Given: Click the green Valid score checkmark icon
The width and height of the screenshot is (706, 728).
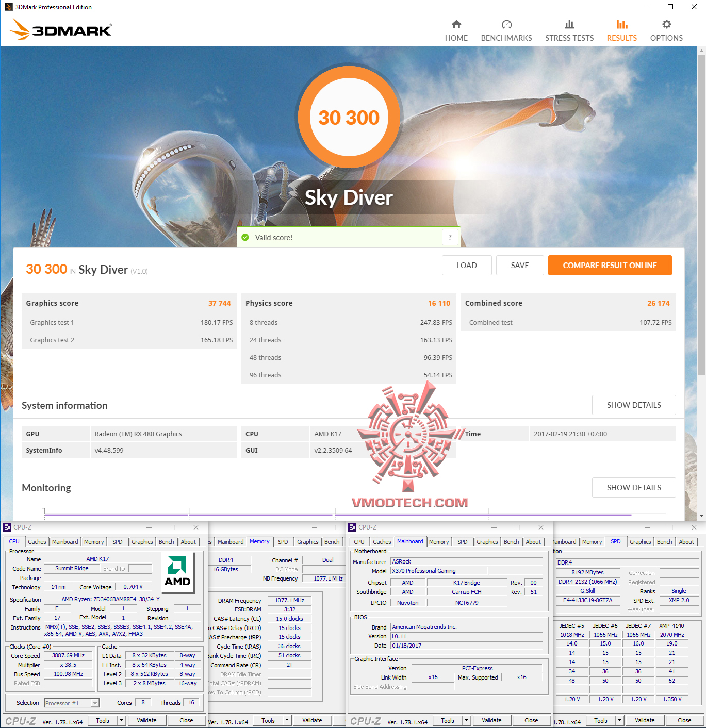Looking at the screenshot, I should click(x=245, y=238).
